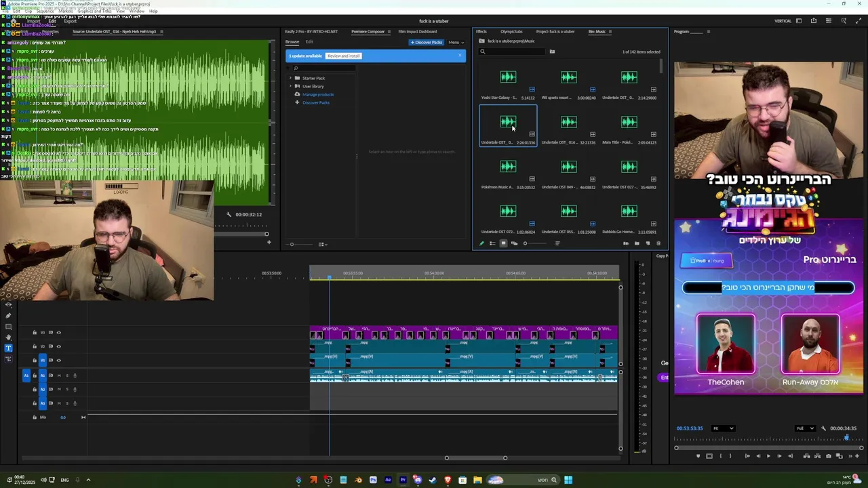Click the Program monitor playhead scrub bar

(x=768, y=439)
